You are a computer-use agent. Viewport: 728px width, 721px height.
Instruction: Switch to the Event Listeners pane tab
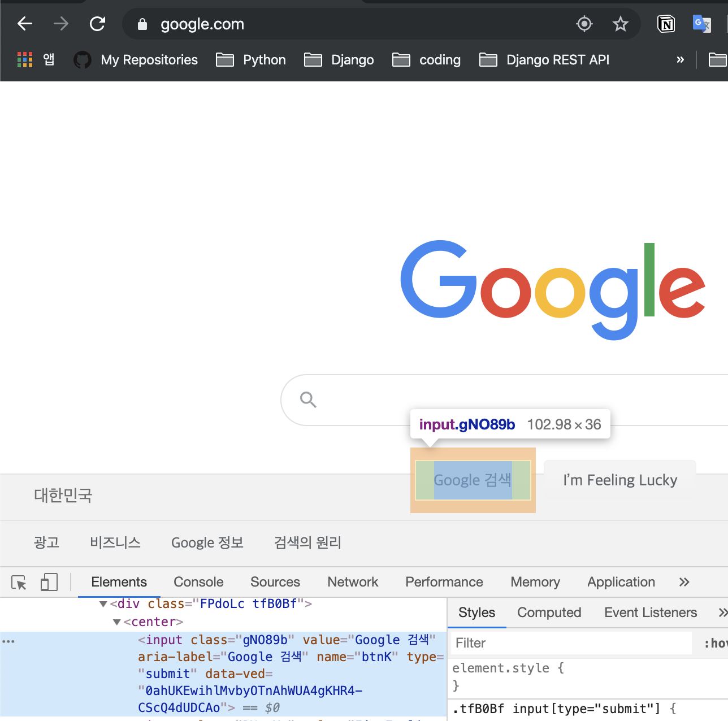(651, 613)
